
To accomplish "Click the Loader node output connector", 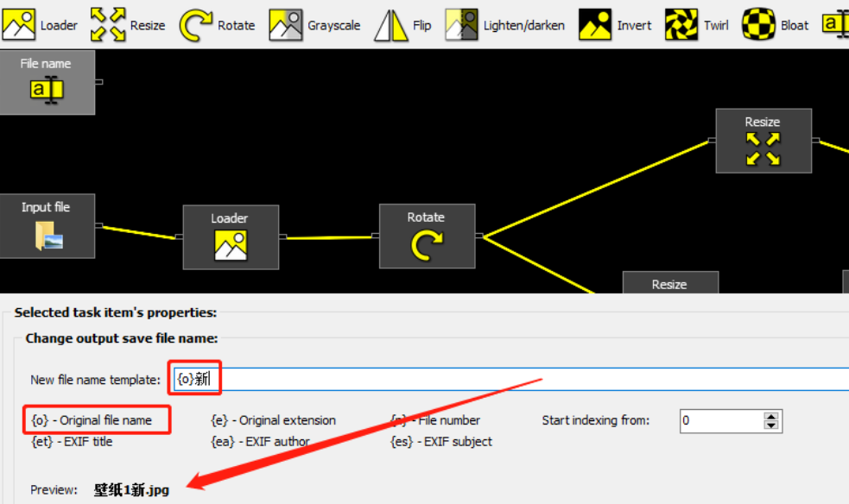I will [x=282, y=236].
